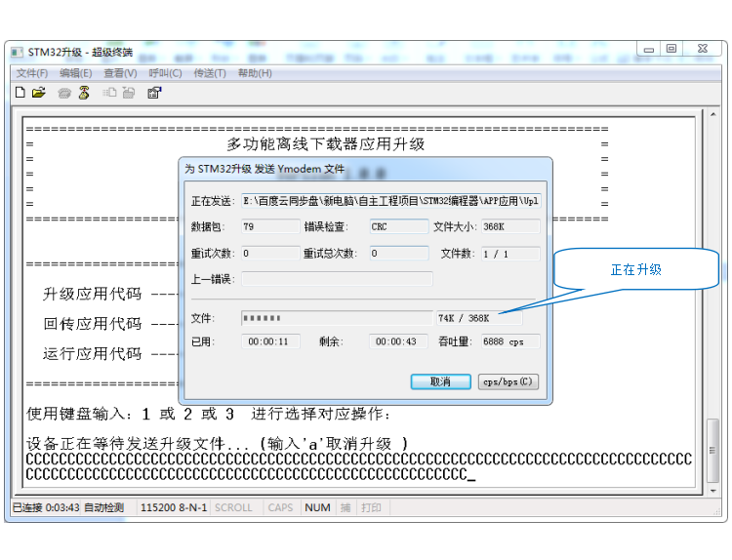This screenshot has height=560, width=732.
Task: Maximize the STM32升级 terminal window
Action: [x=671, y=49]
